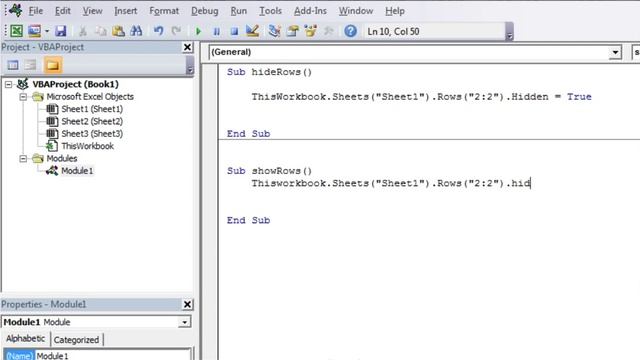Close the Properties - Module1 panel
640x360 pixels.
point(187,304)
